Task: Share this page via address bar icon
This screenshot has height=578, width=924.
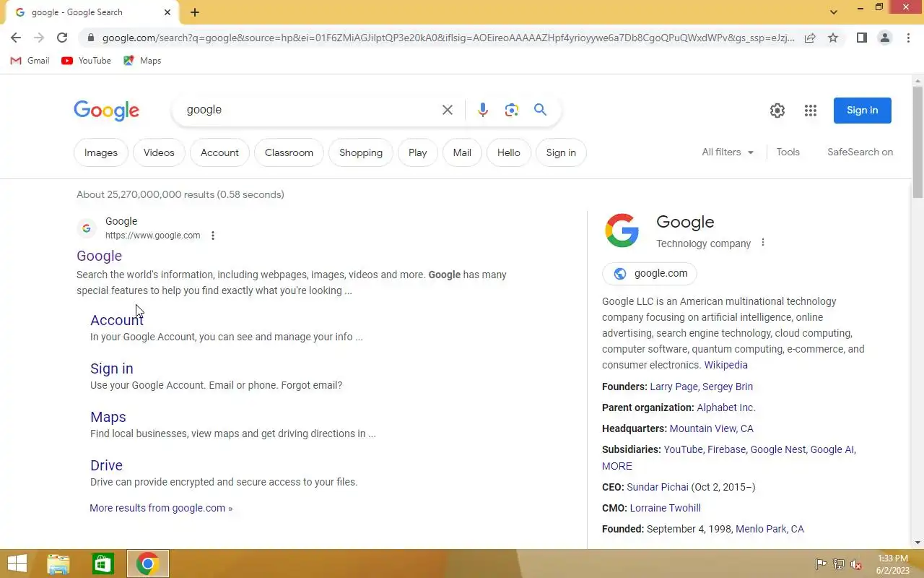Action: pos(810,38)
